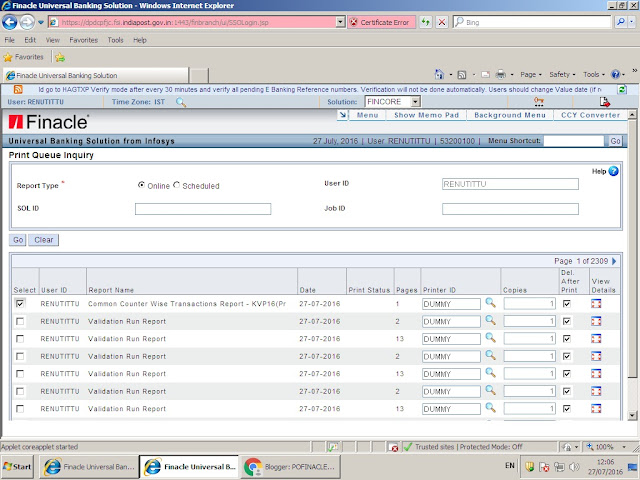Open the IE Page dropdown menu
The height and width of the screenshot is (480, 640).
pyautogui.click(x=531, y=74)
